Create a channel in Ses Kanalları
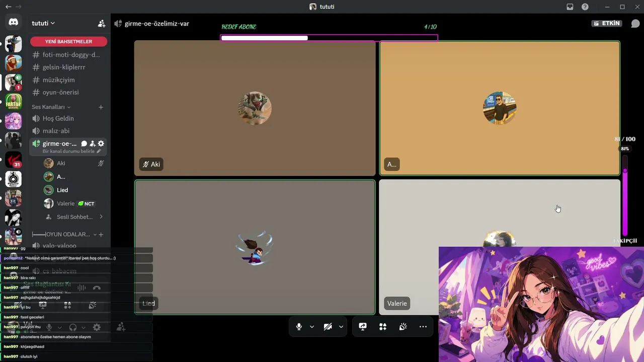This screenshot has width=644, height=362. [101, 107]
